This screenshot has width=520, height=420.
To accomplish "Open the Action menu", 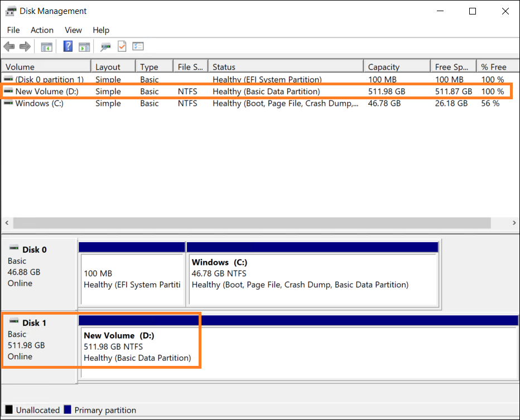I will tap(42, 30).
